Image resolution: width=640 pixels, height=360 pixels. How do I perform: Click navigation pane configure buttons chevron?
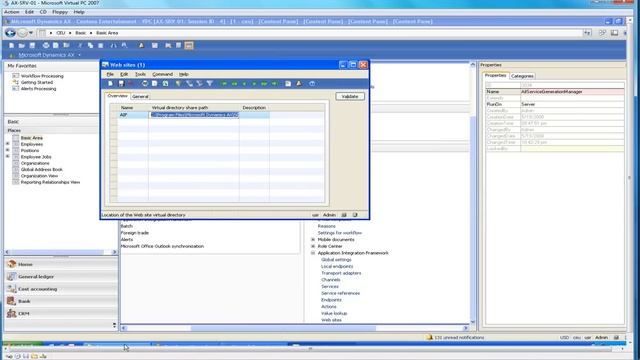point(114,325)
